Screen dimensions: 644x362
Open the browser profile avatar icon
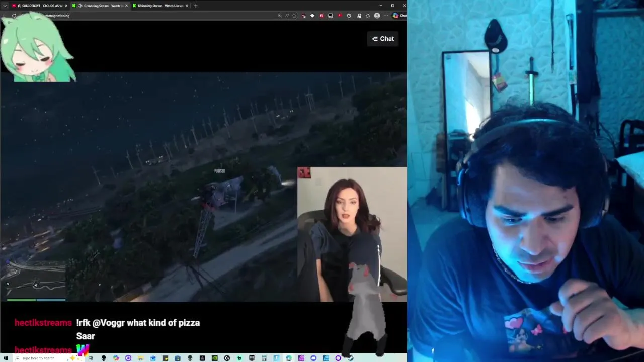coord(377,16)
